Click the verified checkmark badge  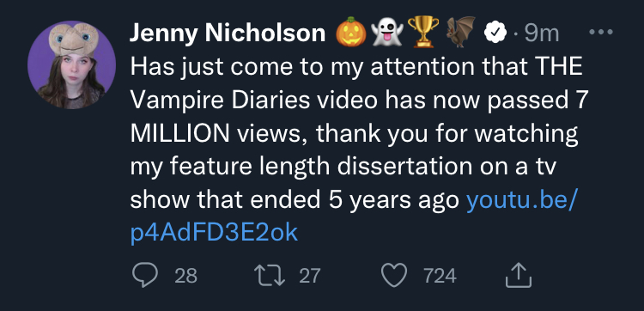click(x=497, y=33)
